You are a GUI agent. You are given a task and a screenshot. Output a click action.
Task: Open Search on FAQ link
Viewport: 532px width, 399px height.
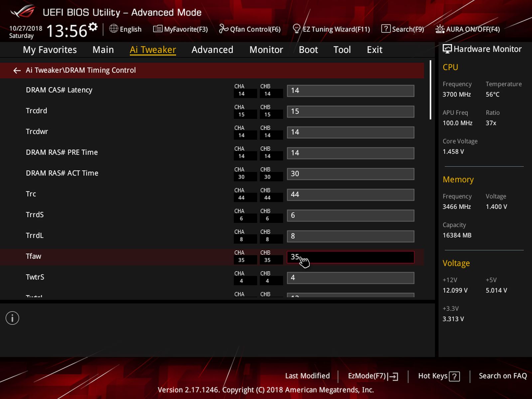click(x=503, y=376)
